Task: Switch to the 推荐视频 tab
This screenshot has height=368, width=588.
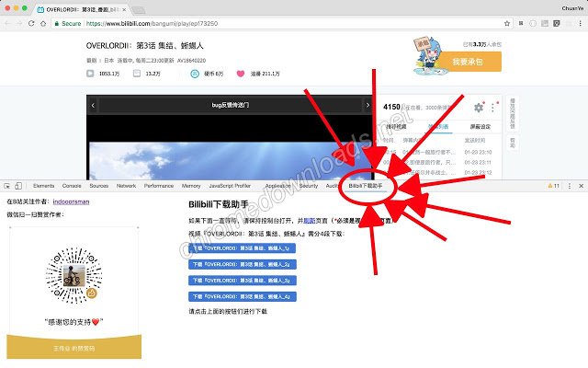Action: tap(396, 127)
